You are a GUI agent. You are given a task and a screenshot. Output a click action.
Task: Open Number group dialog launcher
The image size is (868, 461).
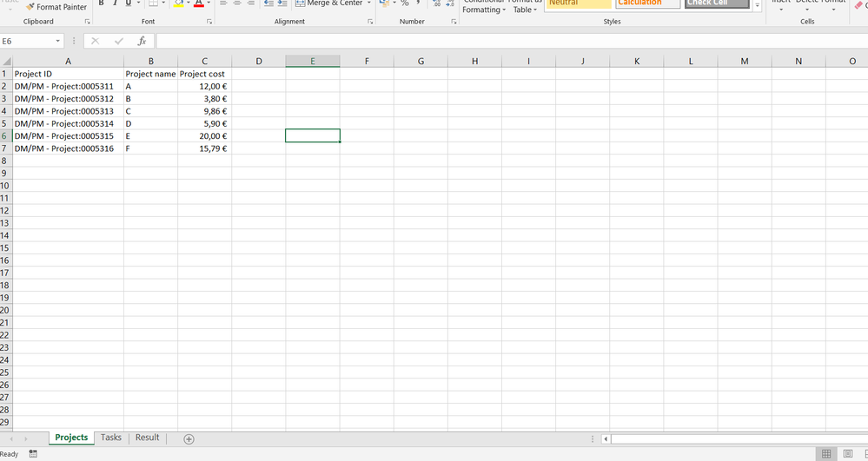click(x=454, y=22)
